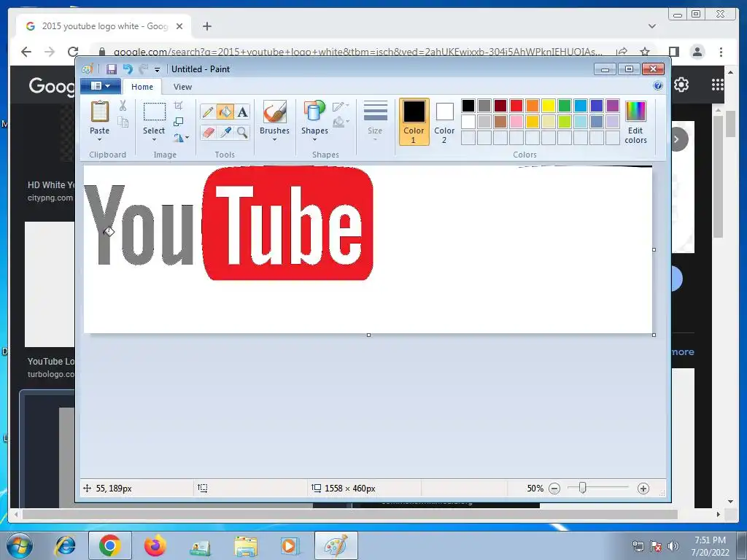Switch to the Home ribbon tab
The image size is (747, 560).
142,87
